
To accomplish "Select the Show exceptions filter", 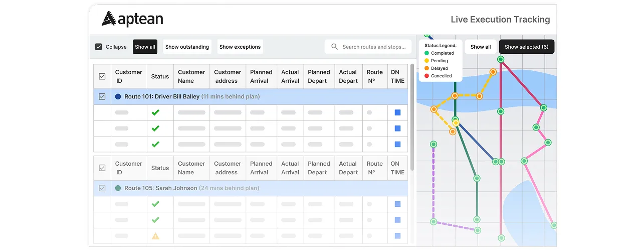I will [x=240, y=47].
